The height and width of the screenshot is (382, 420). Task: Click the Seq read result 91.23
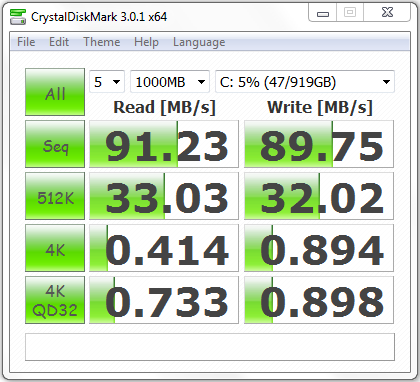coord(164,144)
